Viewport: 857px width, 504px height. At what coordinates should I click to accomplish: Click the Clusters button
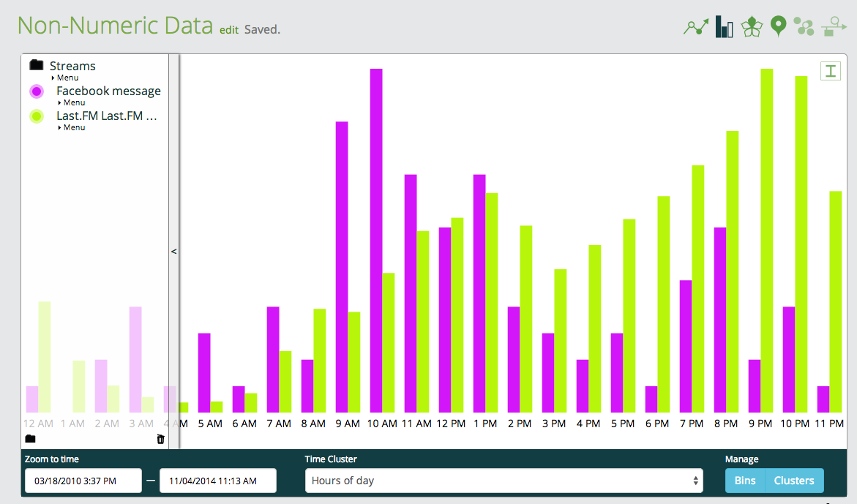(x=794, y=481)
